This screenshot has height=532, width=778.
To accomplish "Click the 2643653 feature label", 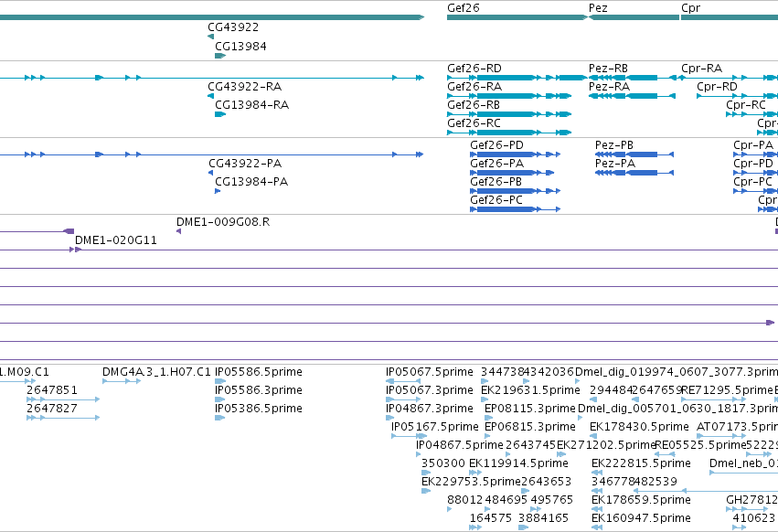I will pyautogui.click(x=547, y=482).
